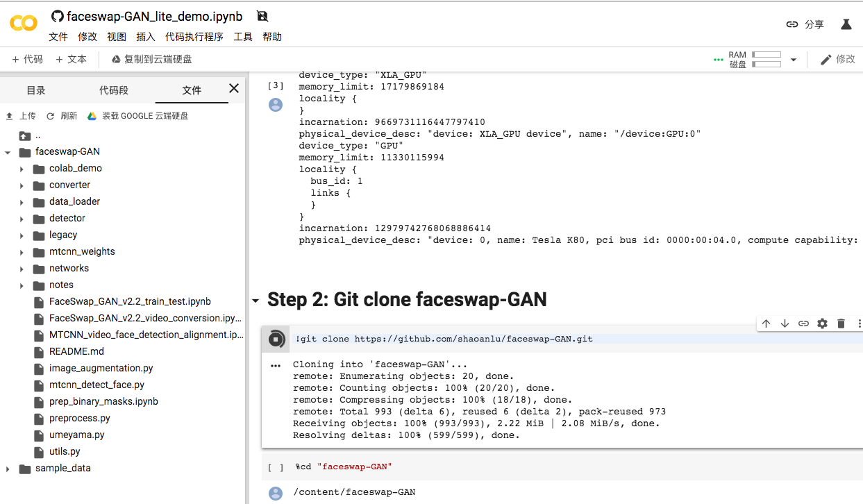Close the left sidebar panel

tap(234, 88)
